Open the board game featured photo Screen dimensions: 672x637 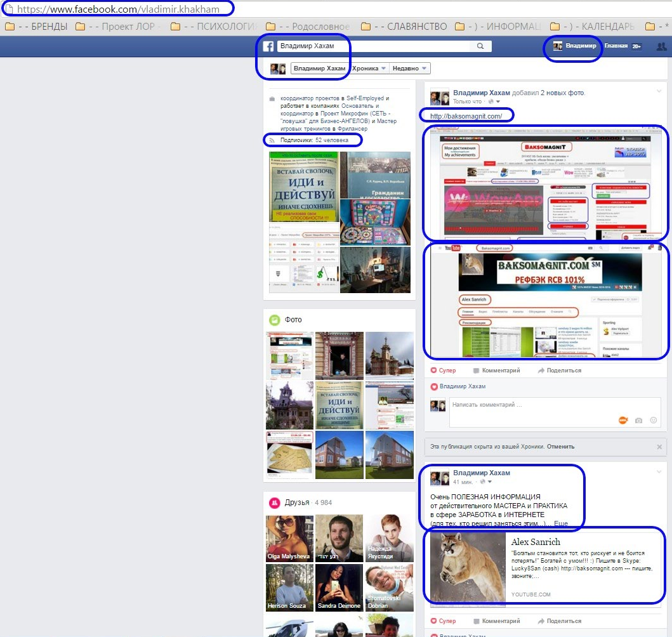pos(375,222)
